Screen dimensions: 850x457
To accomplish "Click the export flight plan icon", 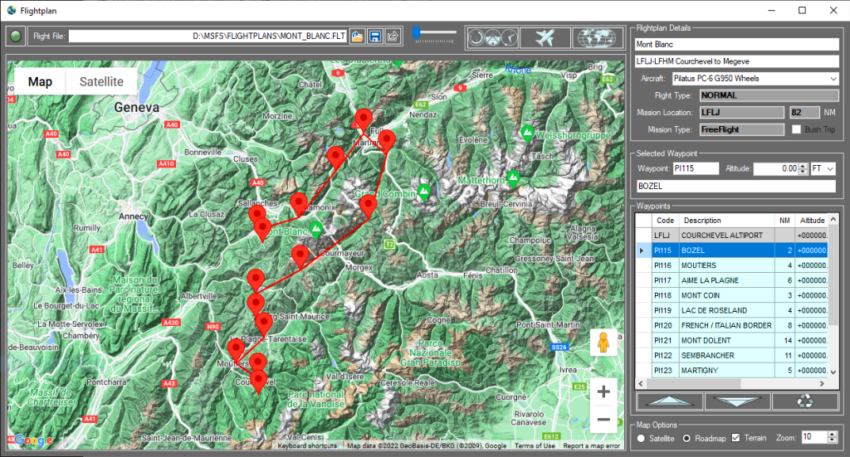I will [x=393, y=37].
